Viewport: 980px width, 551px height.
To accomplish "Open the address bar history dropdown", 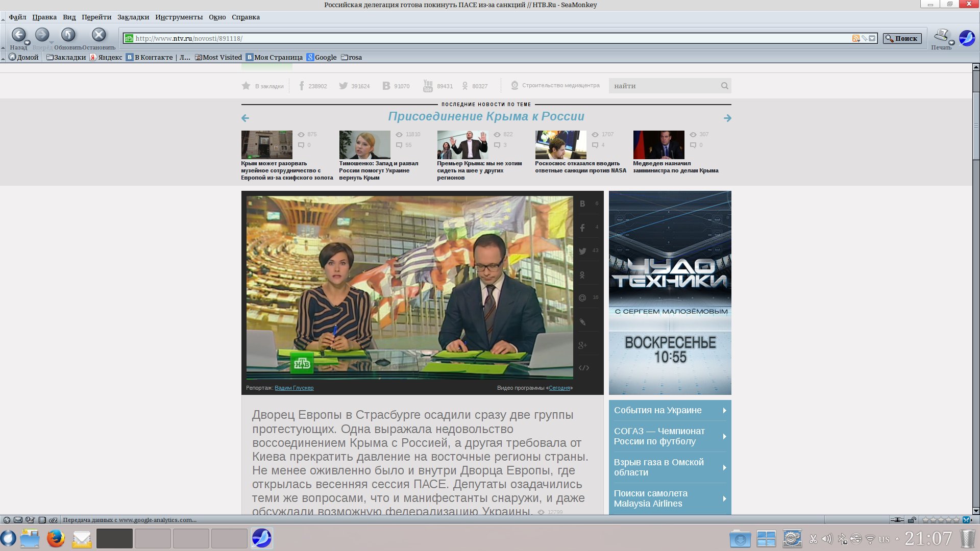I will (872, 38).
